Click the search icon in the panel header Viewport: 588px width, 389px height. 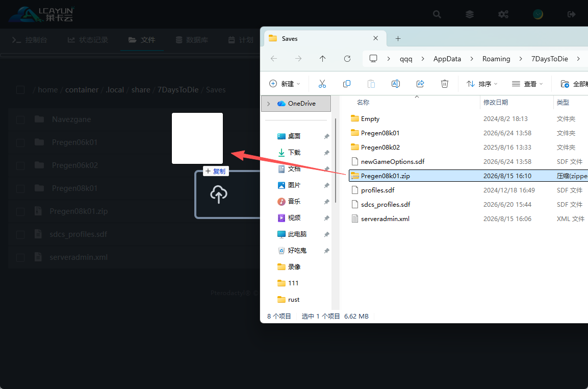[437, 14]
